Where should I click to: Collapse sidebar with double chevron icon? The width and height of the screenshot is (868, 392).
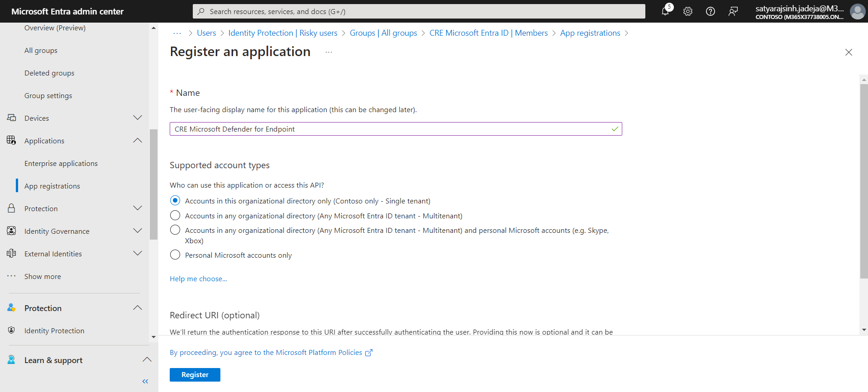pos(145,381)
